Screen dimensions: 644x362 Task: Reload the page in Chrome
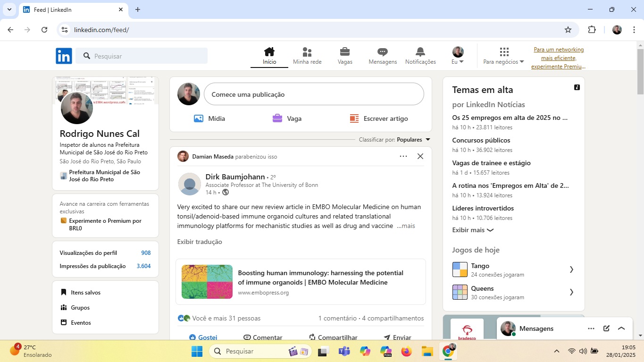pyautogui.click(x=44, y=30)
